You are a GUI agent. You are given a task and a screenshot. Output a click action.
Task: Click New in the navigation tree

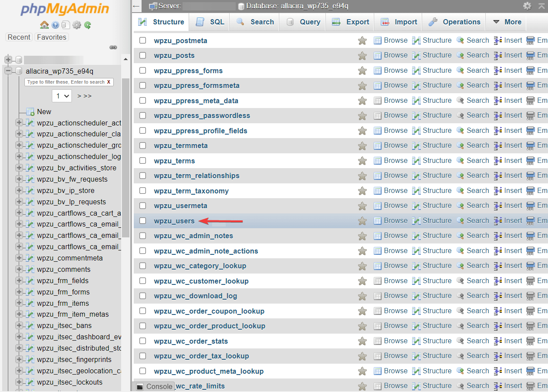tap(44, 112)
